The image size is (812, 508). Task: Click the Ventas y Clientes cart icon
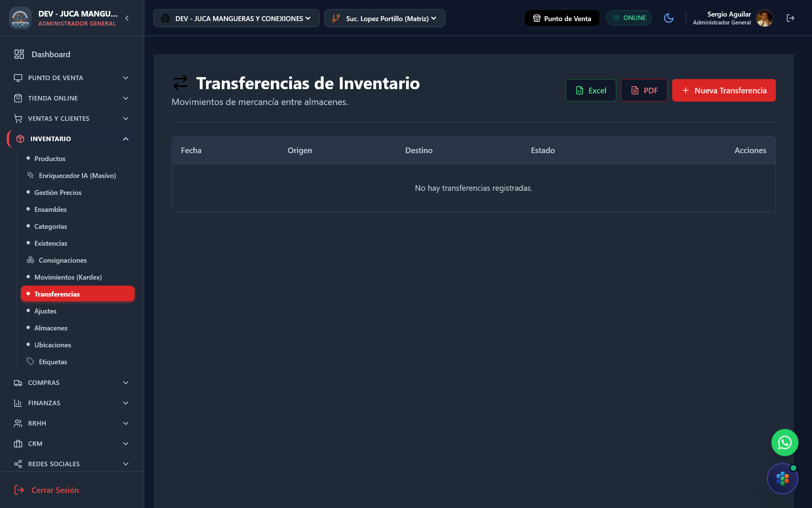[18, 119]
